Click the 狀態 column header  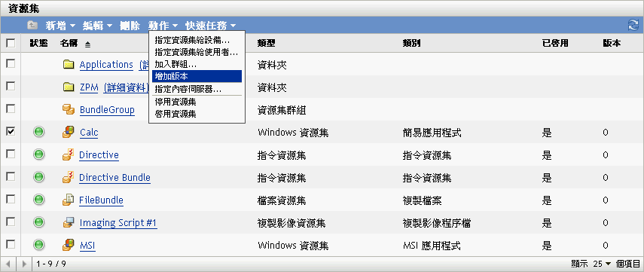point(38,43)
